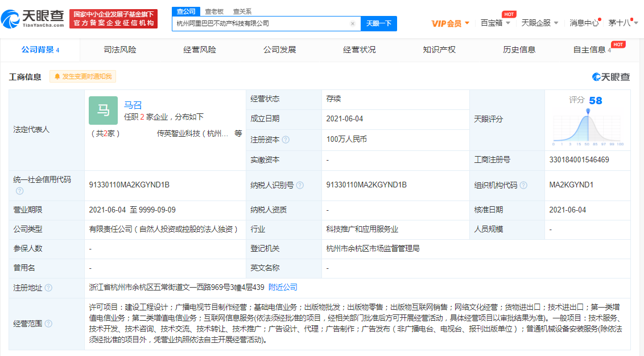Click organization code MA2KGYND1
The height and width of the screenshot is (356, 644).
pos(571,185)
